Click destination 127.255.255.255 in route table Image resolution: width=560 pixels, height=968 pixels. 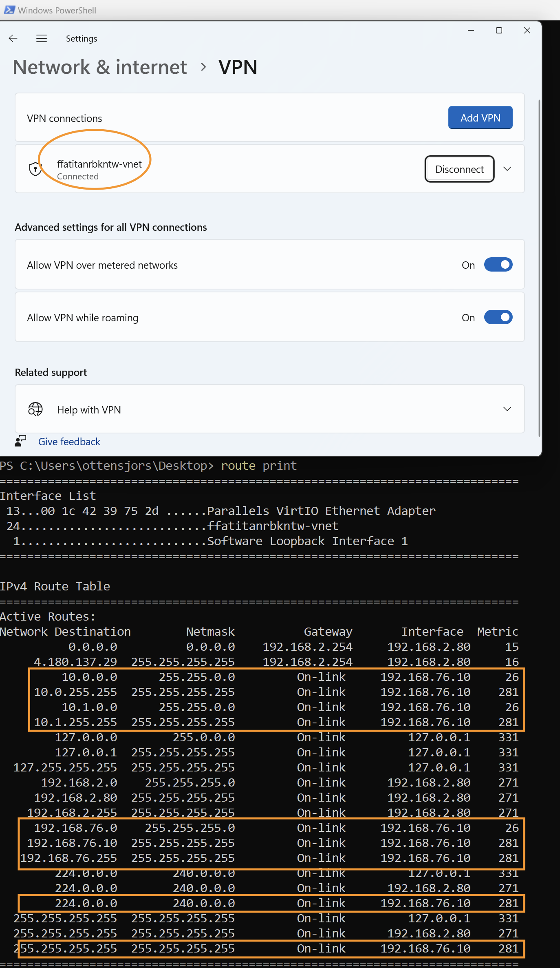(x=65, y=767)
